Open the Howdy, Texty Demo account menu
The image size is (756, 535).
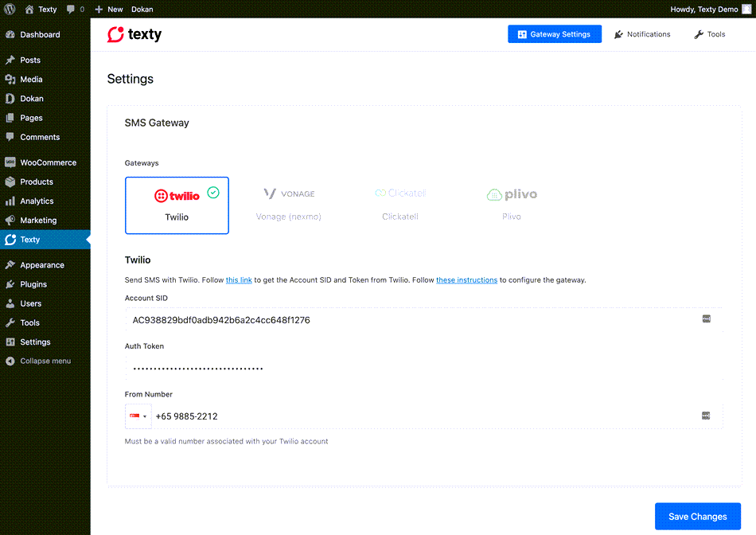click(710, 10)
